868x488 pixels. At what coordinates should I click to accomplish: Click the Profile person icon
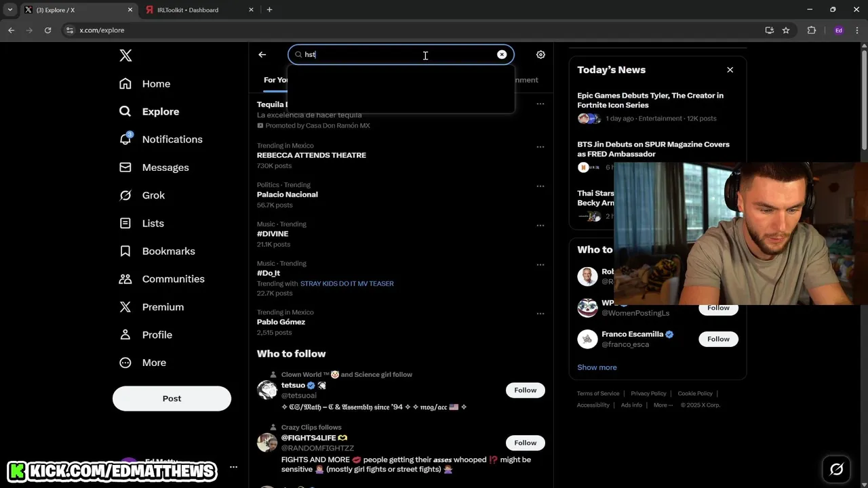(125, 335)
